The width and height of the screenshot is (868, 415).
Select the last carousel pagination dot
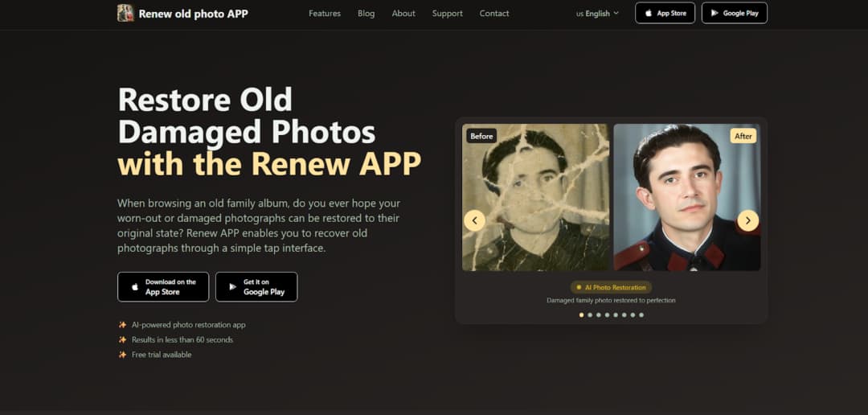641,314
